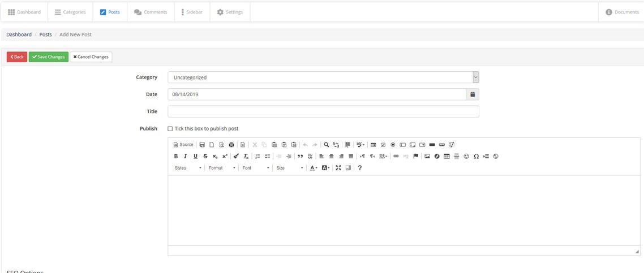Open the Find magnifier tool
The image size is (644, 273).
(327, 145)
